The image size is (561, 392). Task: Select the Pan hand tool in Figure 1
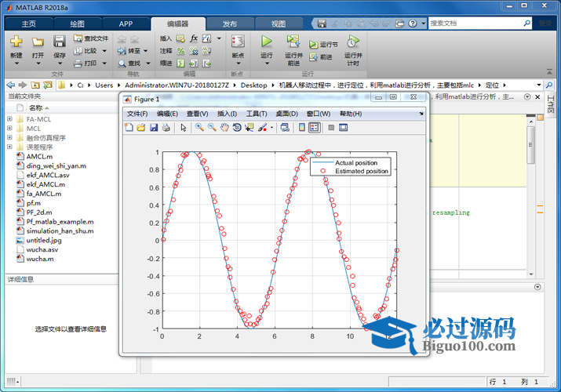(x=224, y=127)
